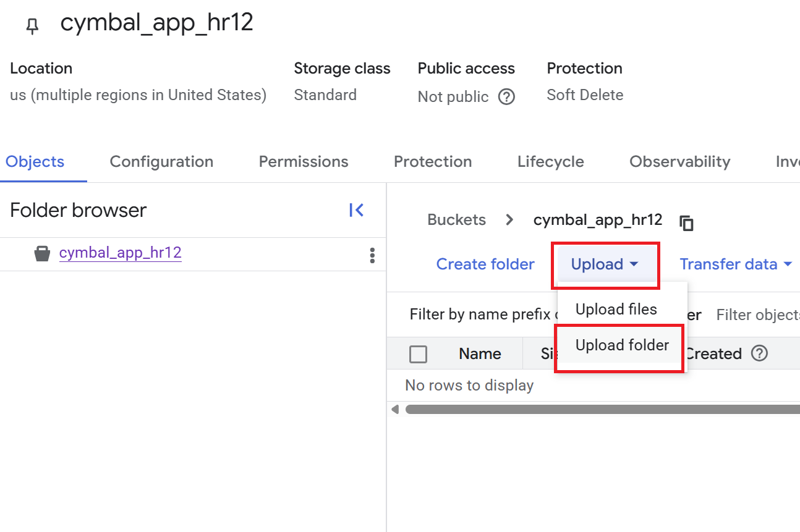Click the Buckets breadcrumb link
Screen dimensions: 800x532
tap(456, 220)
